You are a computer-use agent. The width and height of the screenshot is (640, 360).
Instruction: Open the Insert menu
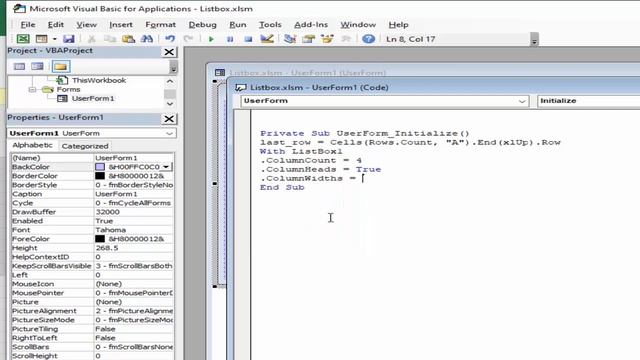pyautogui.click(x=121, y=24)
